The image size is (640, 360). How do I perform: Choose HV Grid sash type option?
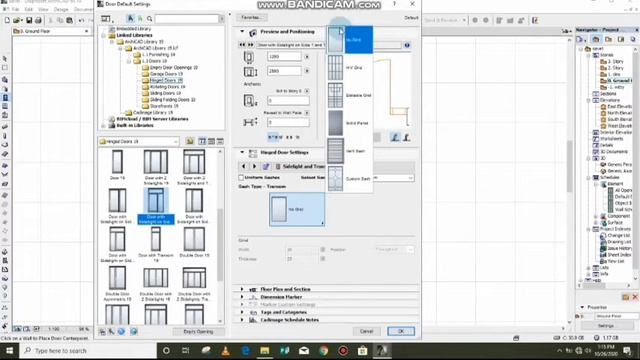350,67
